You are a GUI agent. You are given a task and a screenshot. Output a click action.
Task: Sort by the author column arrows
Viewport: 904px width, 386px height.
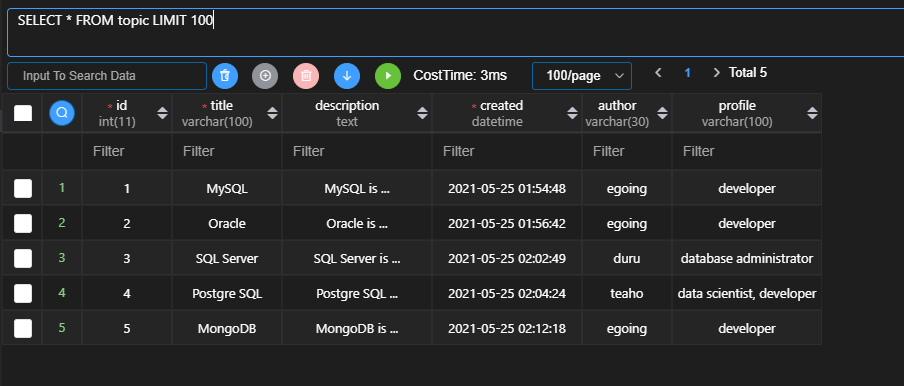(x=662, y=113)
